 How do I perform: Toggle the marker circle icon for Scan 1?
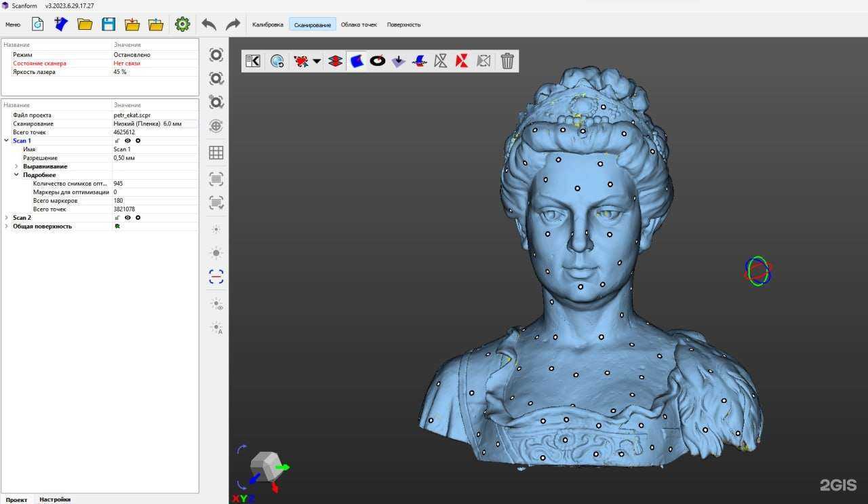point(138,141)
